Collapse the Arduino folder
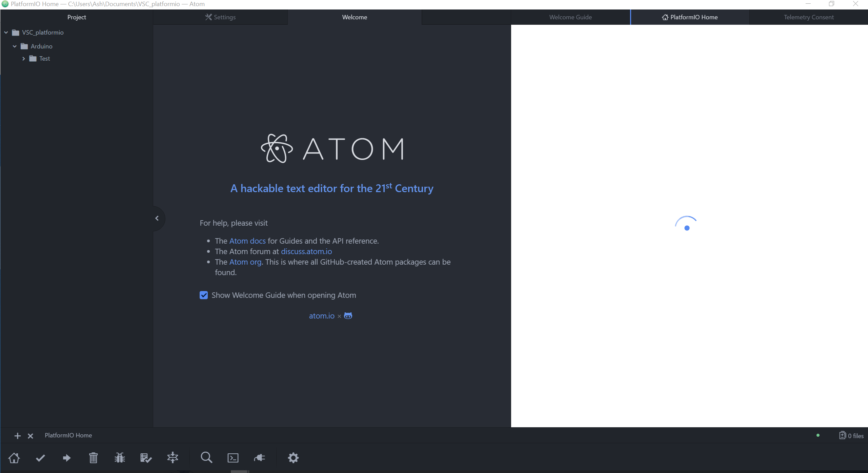This screenshot has width=868, height=473. pos(15,46)
